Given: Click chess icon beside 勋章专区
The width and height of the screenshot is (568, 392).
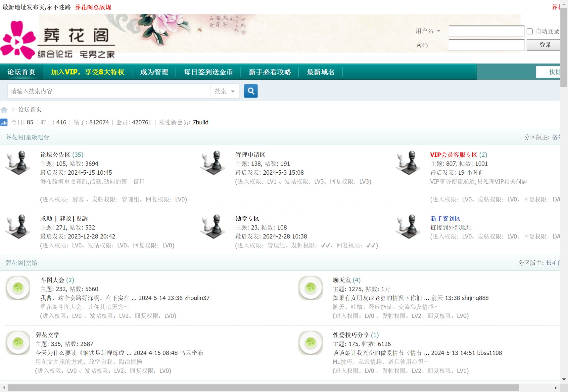Looking at the screenshot, I should pos(213,227).
